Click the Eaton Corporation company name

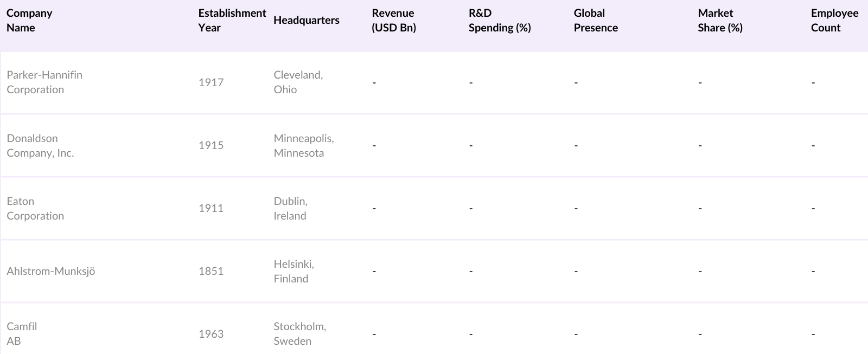click(x=35, y=208)
